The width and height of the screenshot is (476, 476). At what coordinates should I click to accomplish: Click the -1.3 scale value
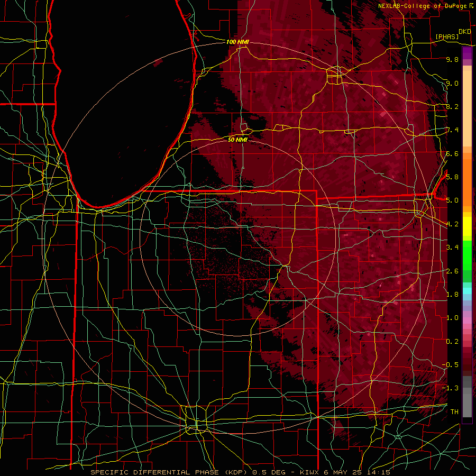pos(450,388)
